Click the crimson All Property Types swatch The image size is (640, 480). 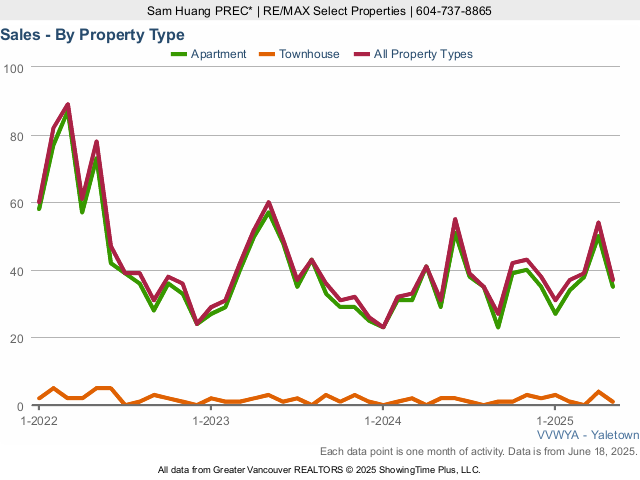coord(362,54)
